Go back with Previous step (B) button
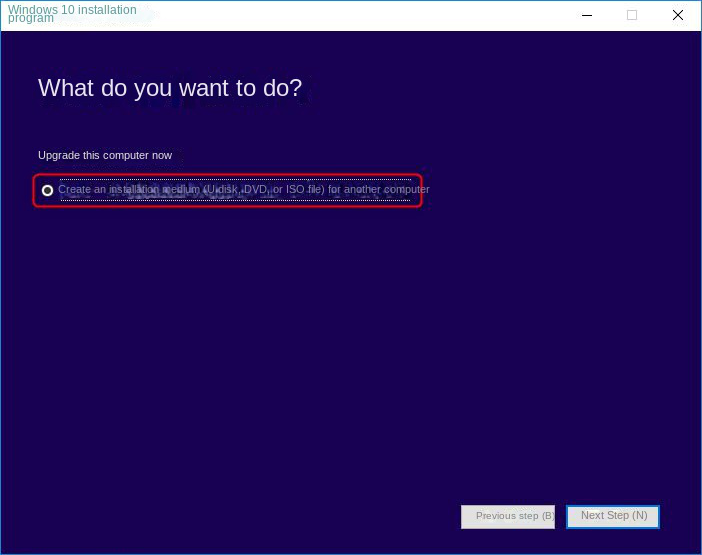This screenshot has width=702, height=555. coord(508,517)
